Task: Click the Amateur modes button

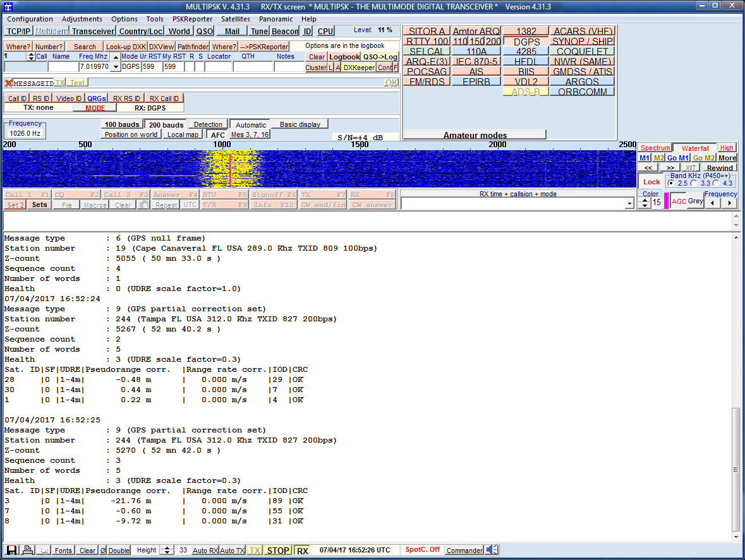Action: [x=475, y=135]
